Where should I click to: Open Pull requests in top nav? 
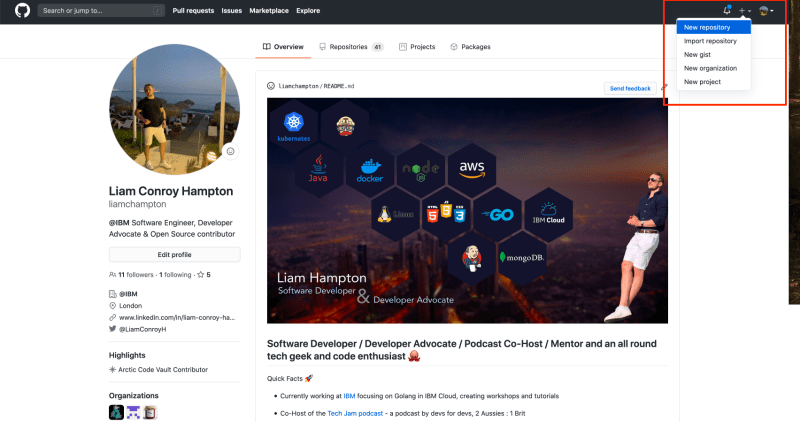(x=193, y=10)
